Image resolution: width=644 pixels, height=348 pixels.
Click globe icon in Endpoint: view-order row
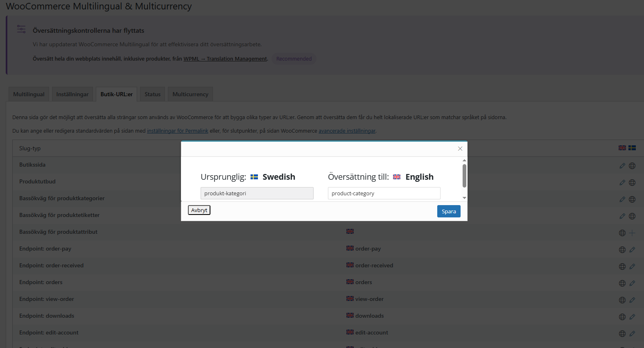pos(622,300)
